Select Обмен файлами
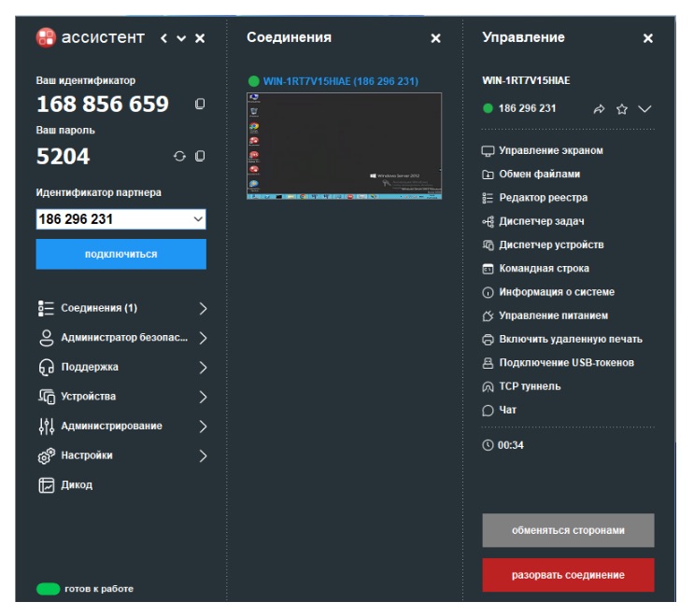This screenshot has width=694, height=616. pyautogui.click(x=531, y=175)
